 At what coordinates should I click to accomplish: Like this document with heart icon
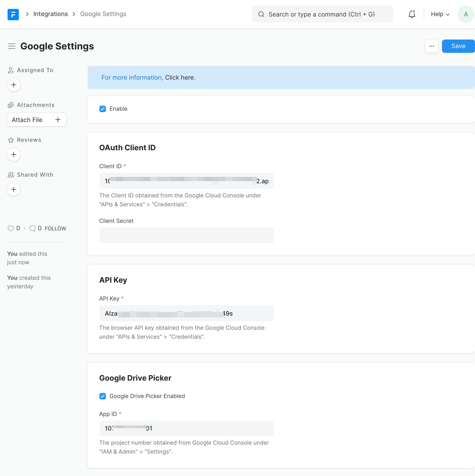click(11, 228)
